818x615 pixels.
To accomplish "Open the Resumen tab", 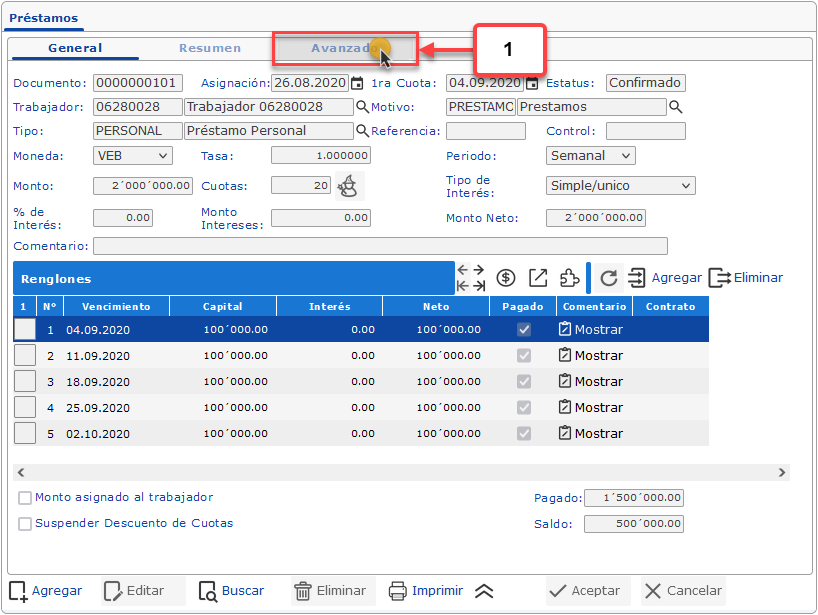I will 210,48.
